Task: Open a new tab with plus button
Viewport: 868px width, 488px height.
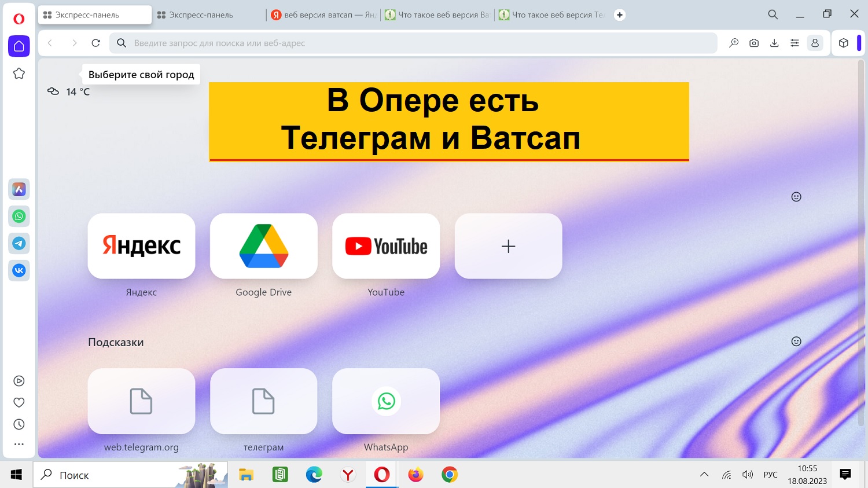Action: [620, 15]
